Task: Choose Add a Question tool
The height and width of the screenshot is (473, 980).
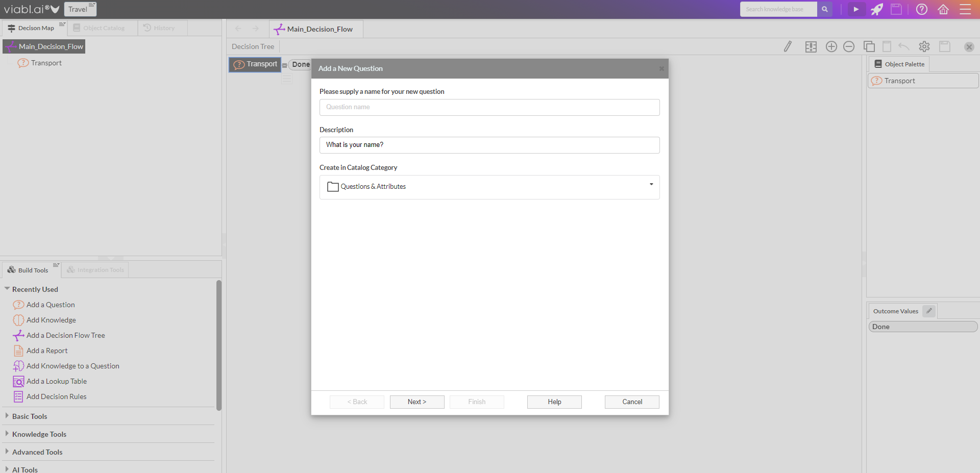Action: pos(44,305)
